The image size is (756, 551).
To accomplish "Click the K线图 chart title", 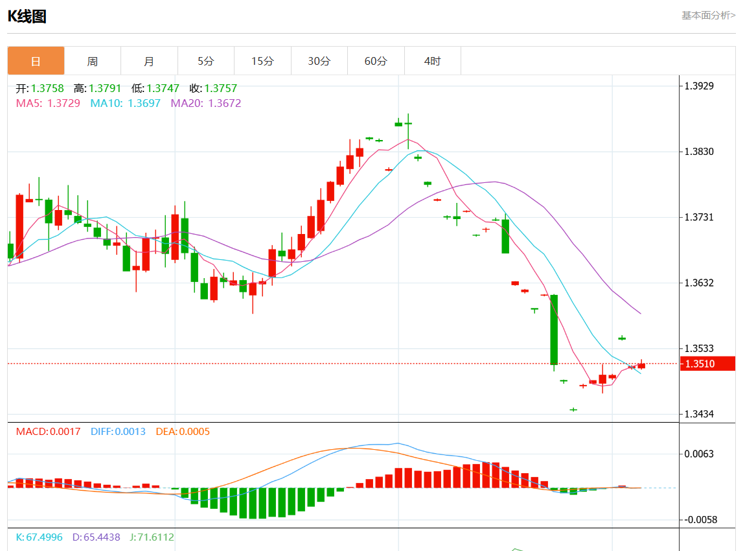I will click(27, 16).
